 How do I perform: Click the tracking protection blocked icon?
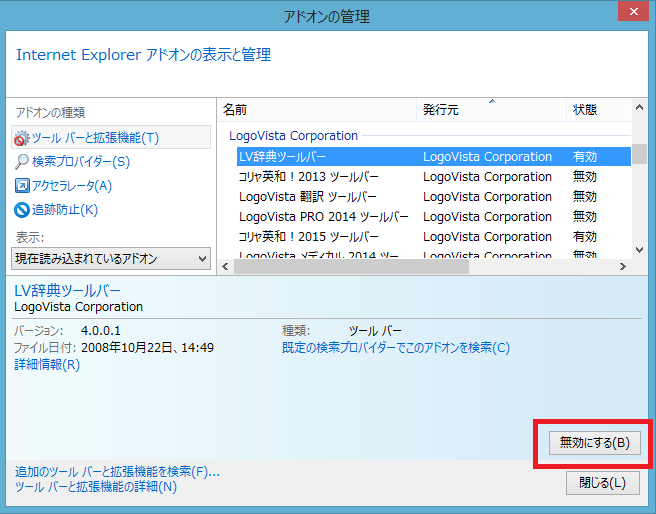pos(22,210)
